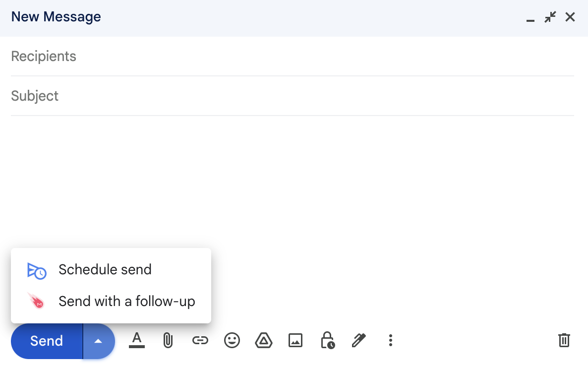
Task: Open more options three-dot menu
Action: click(391, 340)
